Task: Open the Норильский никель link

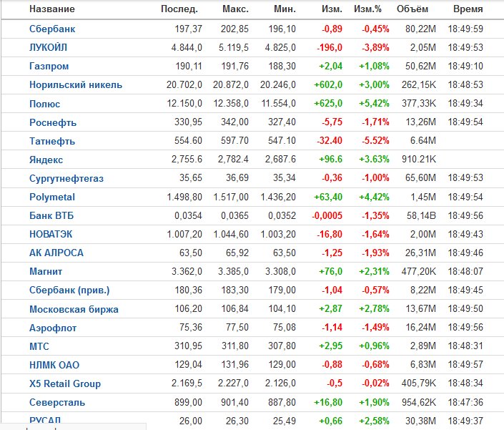Action: click(x=76, y=85)
